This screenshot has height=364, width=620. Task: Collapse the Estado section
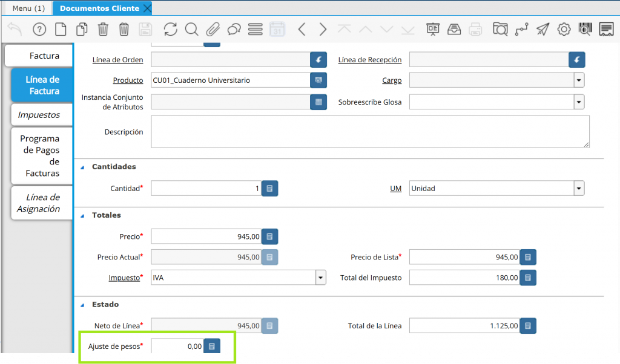pos(82,305)
